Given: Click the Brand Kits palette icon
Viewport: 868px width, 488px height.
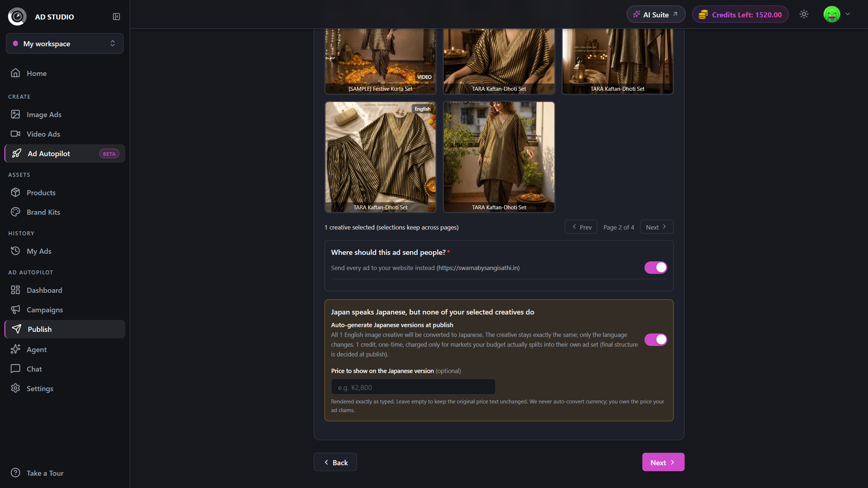Looking at the screenshot, I should pos(15,212).
